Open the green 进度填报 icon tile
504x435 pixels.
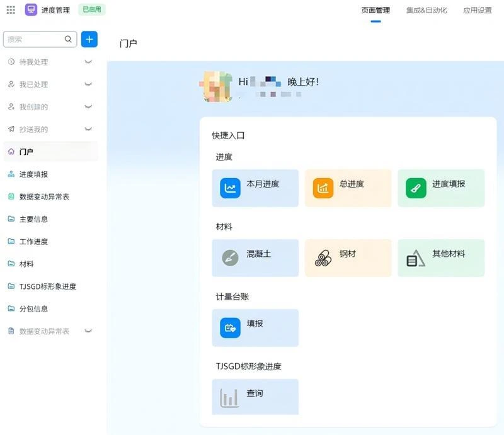pyautogui.click(x=416, y=188)
